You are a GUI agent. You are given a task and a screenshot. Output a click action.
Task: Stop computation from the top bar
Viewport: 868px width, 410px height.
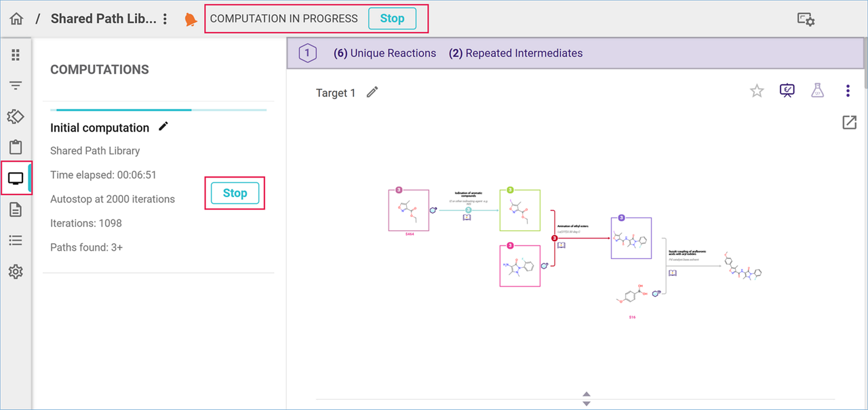click(x=392, y=19)
